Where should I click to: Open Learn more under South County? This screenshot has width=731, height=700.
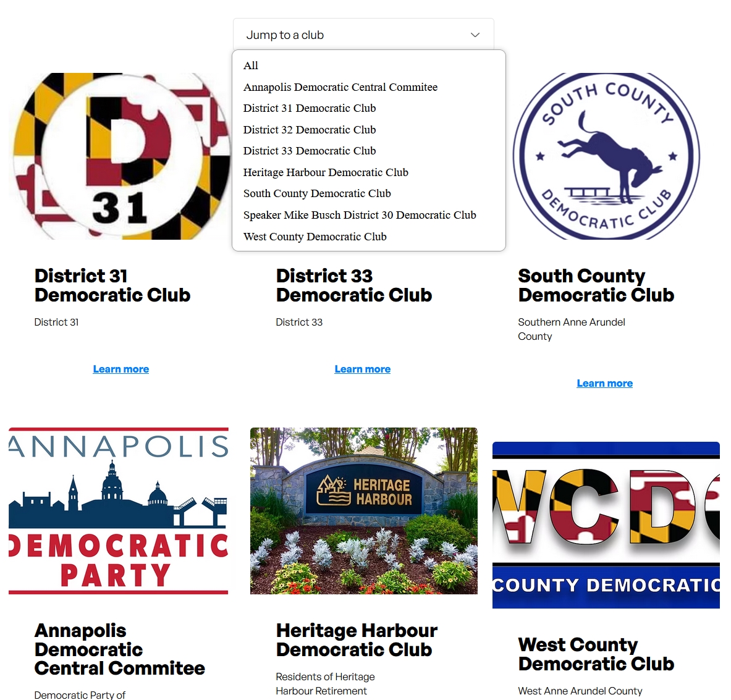coord(605,383)
